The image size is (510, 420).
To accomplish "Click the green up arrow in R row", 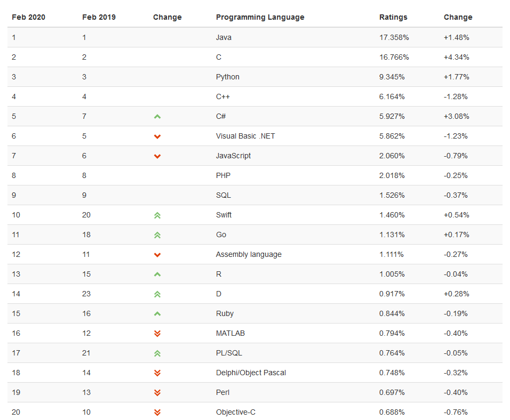I will click(x=157, y=274).
